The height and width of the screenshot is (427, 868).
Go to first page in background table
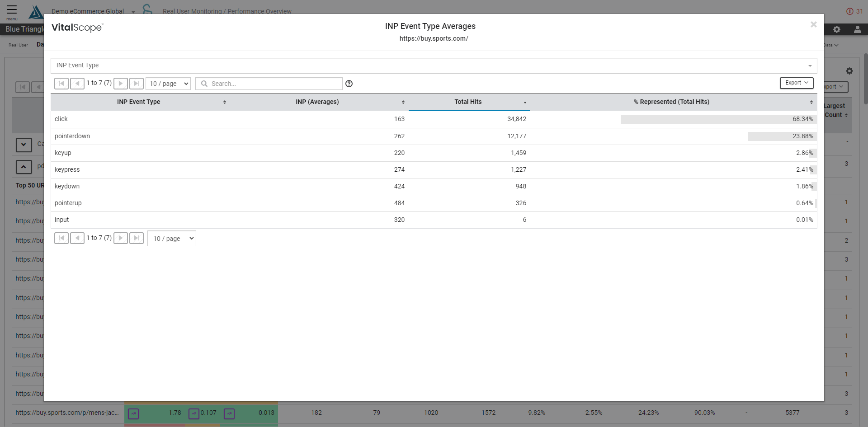pyautogui.click(x=23, y=87)
